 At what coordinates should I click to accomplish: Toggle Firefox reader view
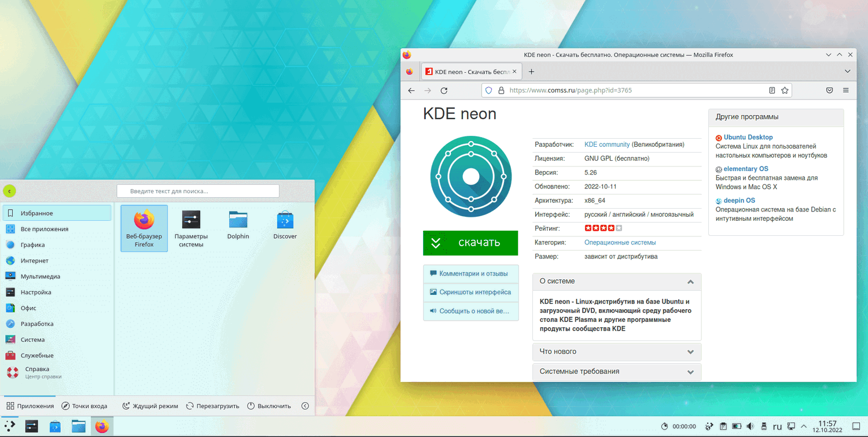coord(772,91)
